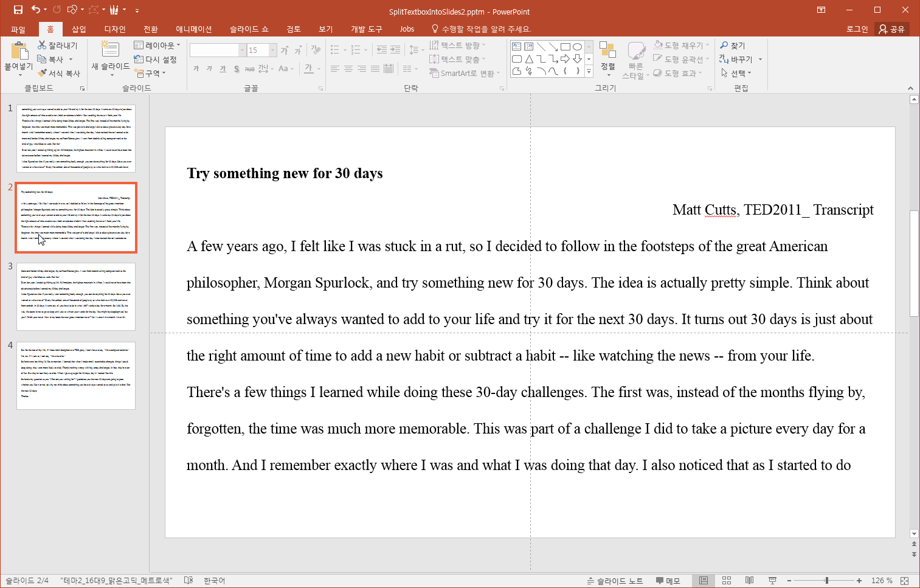The height and width of the screenshot is (588, 920).
Task: Switch to slide sorter view
Action: 726,581
